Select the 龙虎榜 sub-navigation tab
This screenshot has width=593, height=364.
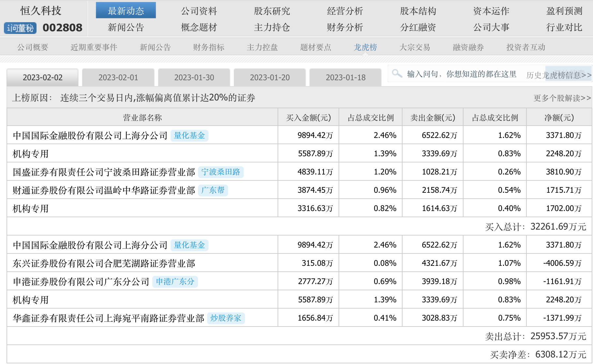pyautogui.click(x=365, y=47)
